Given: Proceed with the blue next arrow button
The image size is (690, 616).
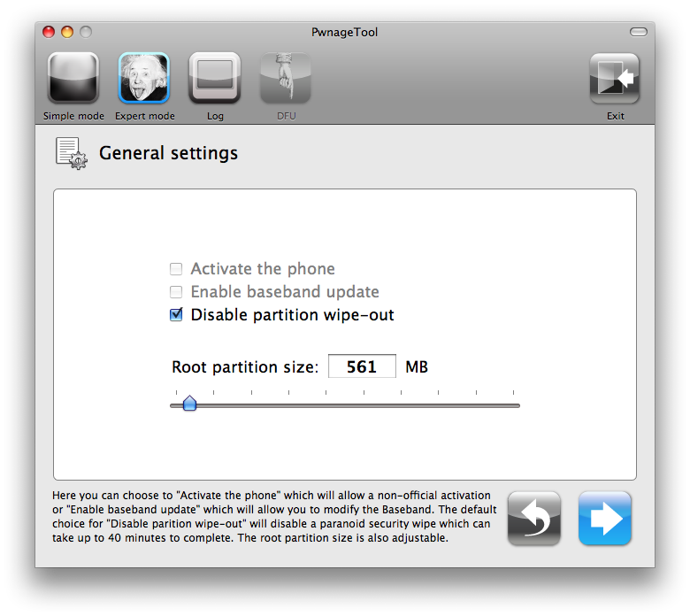Looking at the screenshot, I should [604, 519].
